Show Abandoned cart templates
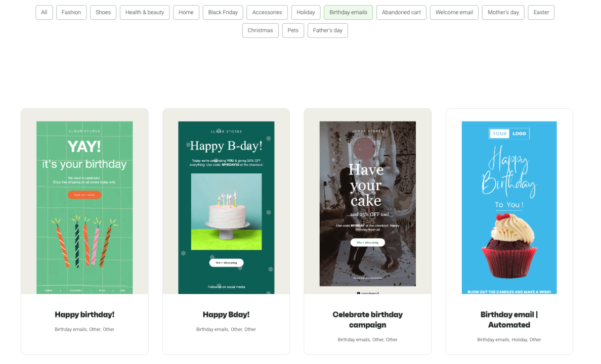This screenshot has width=601, height=364. click(x=401, y=12)
